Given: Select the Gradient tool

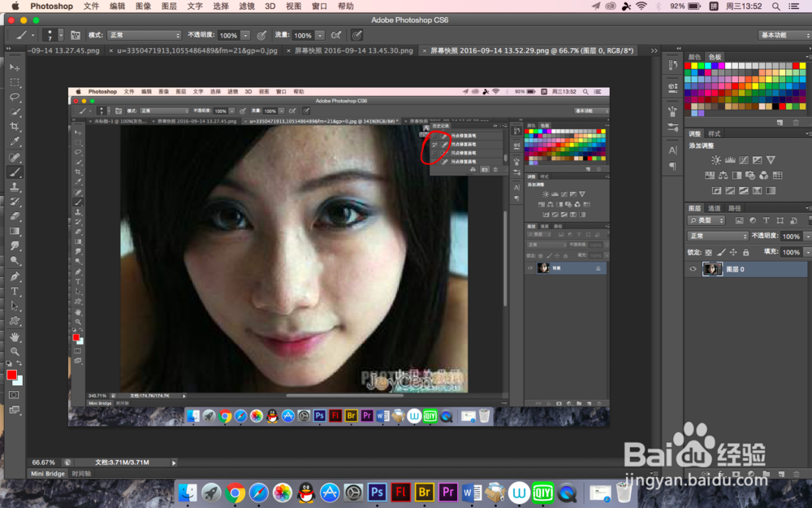Looking at the screenshot, I should [x=15, y=231].
